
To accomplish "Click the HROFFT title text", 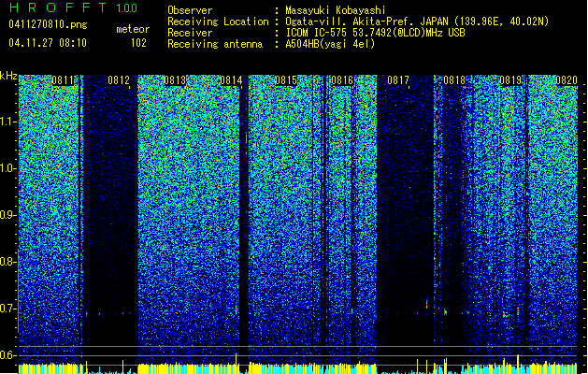I will click(58, 7).
